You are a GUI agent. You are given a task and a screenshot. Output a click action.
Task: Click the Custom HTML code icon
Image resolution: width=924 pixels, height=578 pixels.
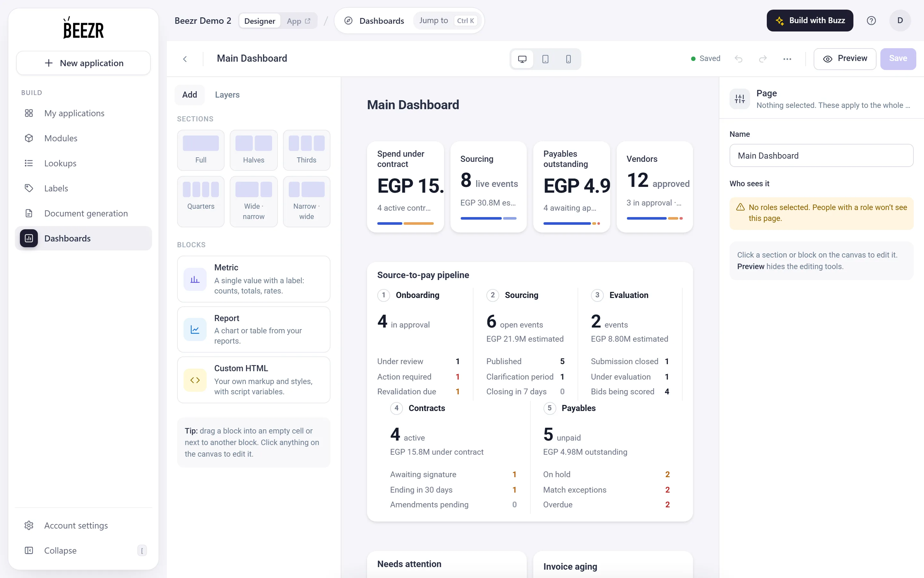[x=195, y=380]
